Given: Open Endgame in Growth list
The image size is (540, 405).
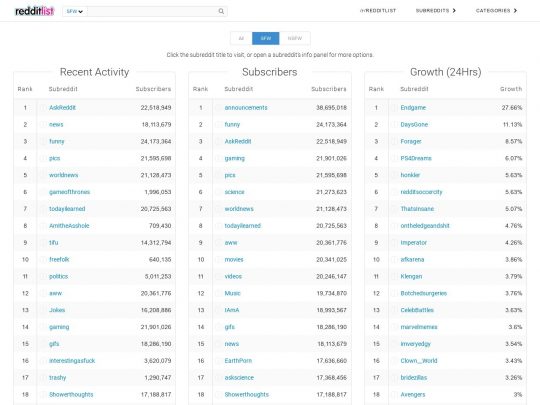Looking at the screenshot, I should 413,108.
